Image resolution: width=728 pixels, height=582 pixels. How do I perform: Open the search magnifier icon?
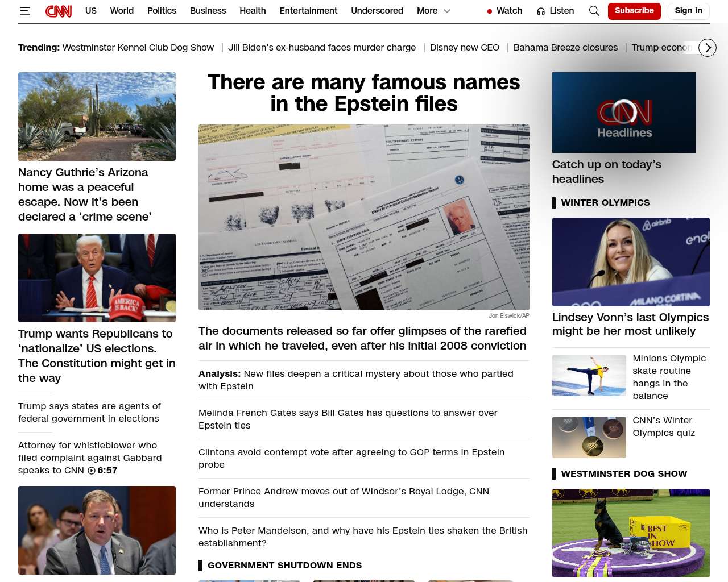pyautogui.click(x=594, y=11)
